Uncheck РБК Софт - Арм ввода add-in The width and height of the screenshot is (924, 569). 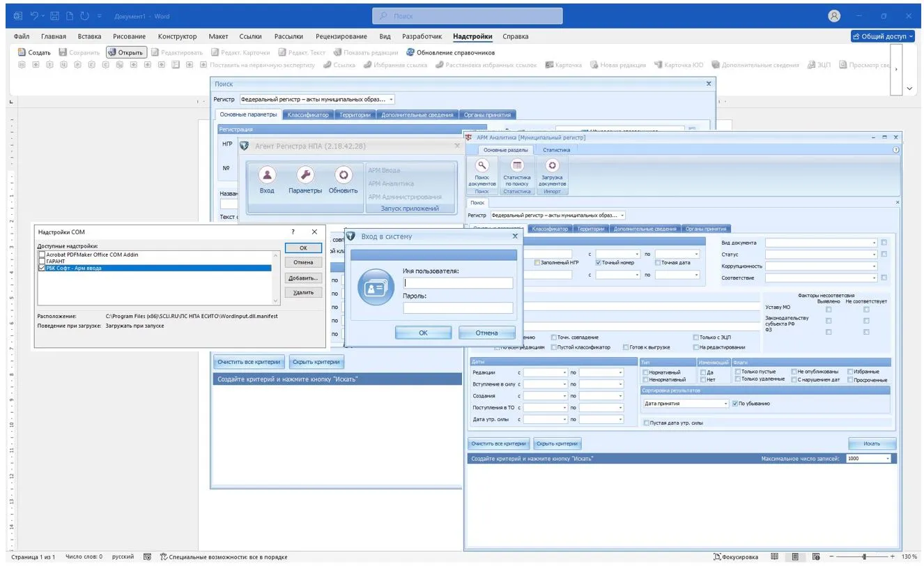[x=43, y=268]
